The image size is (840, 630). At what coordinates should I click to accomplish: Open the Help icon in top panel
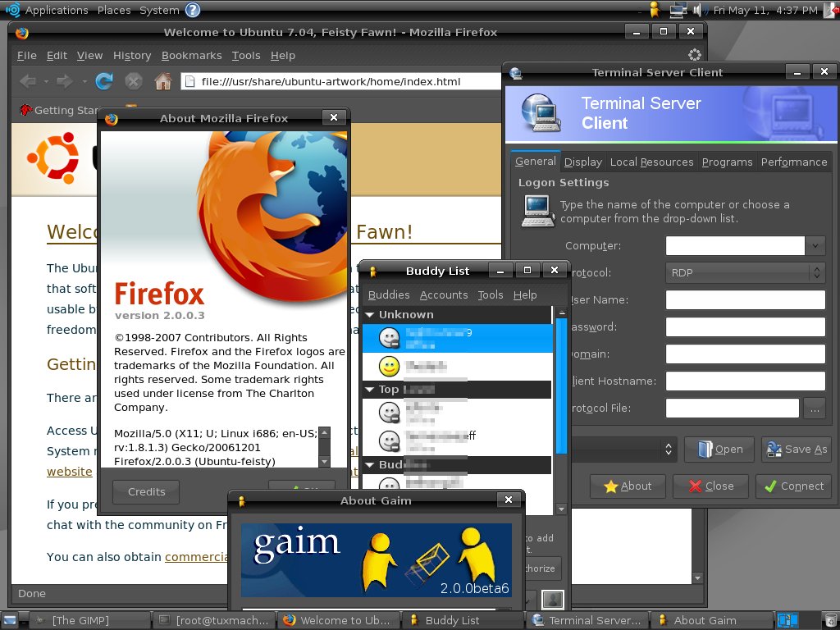(x=192, y=10)
